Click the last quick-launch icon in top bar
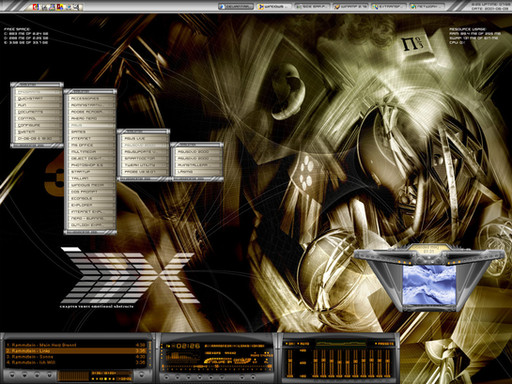The image size is (512, 384). (77, 7)
